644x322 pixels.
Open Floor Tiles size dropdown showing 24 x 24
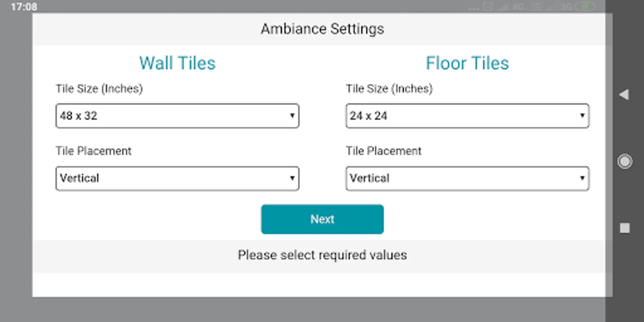coord(467,116)
